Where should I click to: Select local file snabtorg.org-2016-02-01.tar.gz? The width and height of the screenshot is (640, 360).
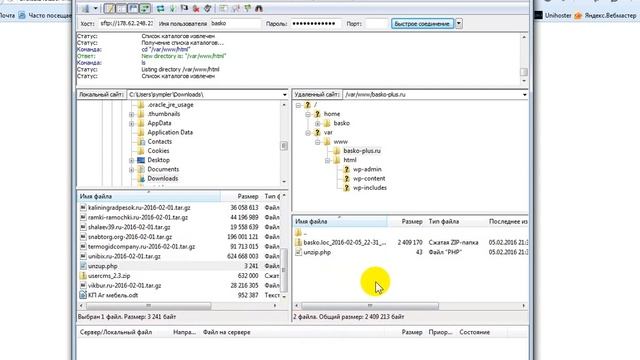tap(130, 237)
